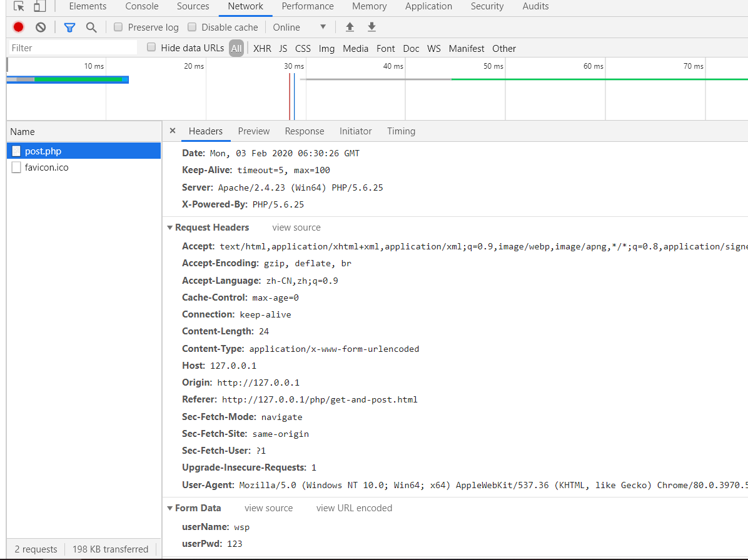Open the network search magnifier
The width and height of the screenshot is (748, 560).
coord(91,27)
